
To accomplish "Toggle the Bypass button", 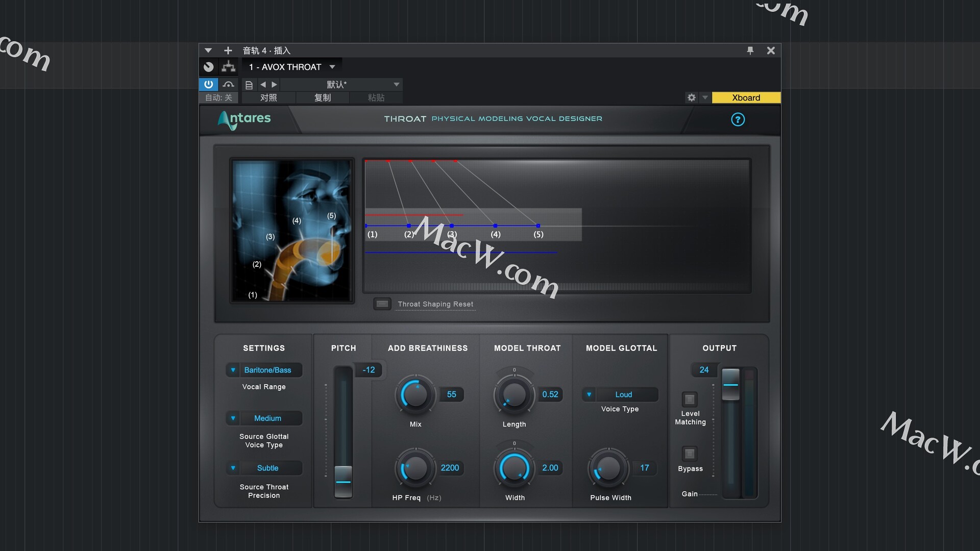I will pyautogui.click(x=690, y=454).
